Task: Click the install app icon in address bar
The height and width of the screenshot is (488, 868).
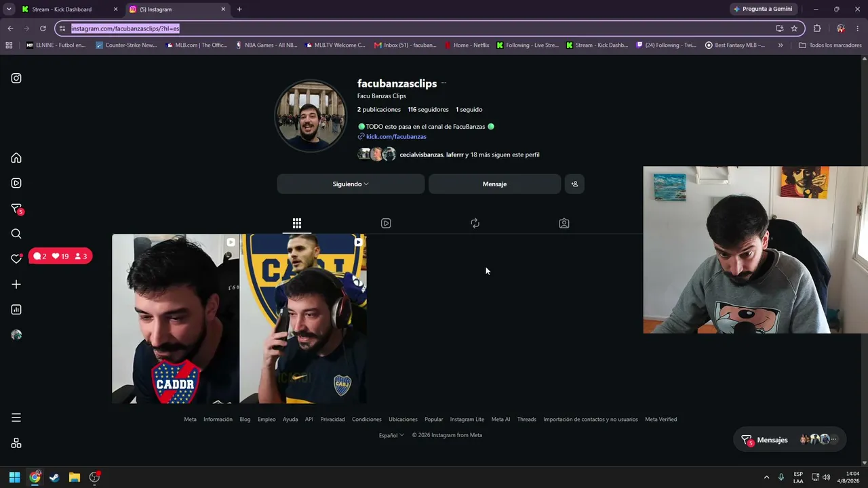Action: click(x=780, y=28)
